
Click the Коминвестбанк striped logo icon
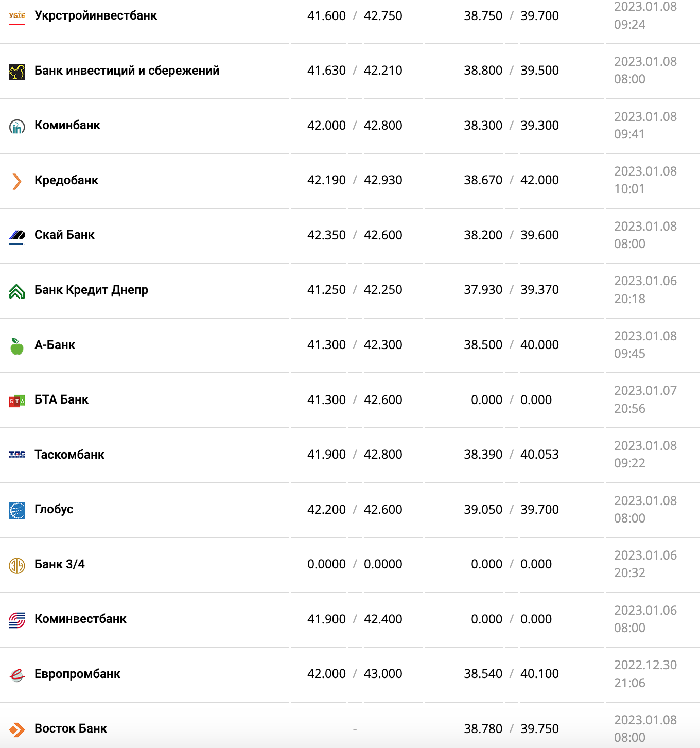point(17,620)
